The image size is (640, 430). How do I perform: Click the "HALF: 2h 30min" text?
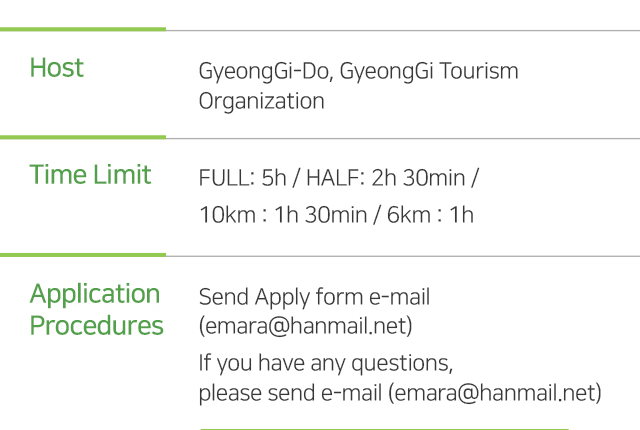386,178
